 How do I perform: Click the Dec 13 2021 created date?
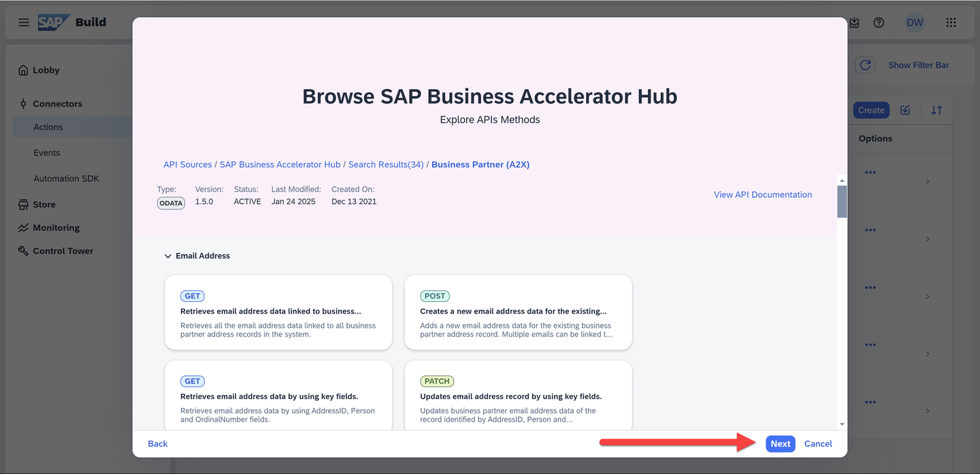coord(354,202)
